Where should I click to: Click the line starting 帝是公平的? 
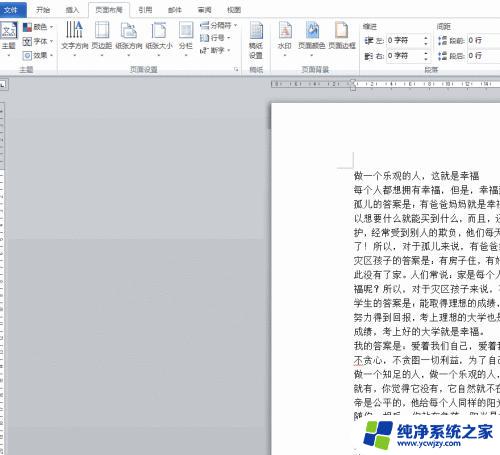tap(427, 403)
